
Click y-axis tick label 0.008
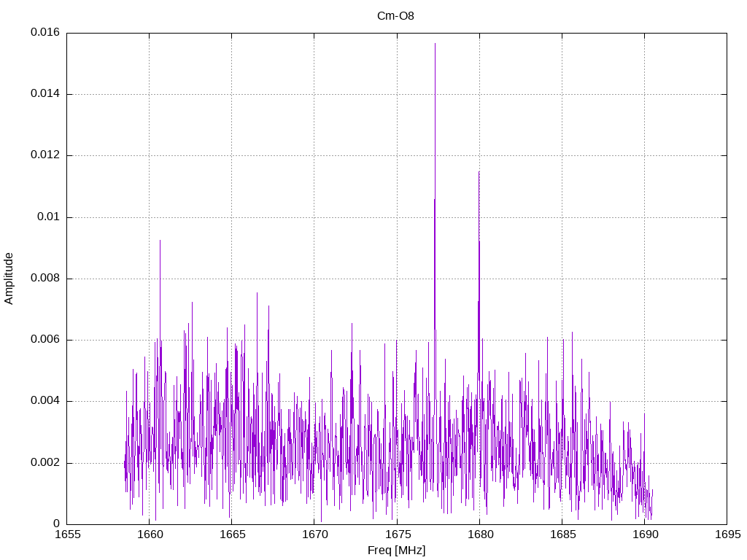[x=45, y=279]
